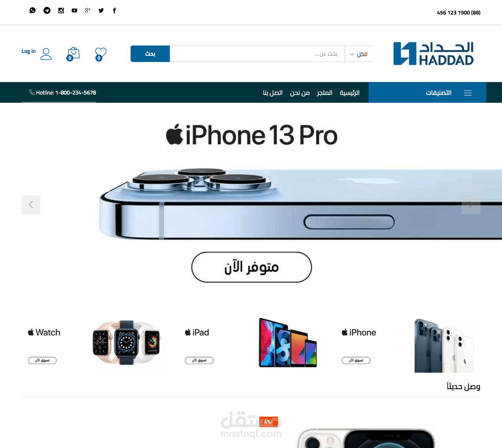This screenshot has height=448, width=502.
Task: Open the Telegram social icon
Action: [47, 11]
